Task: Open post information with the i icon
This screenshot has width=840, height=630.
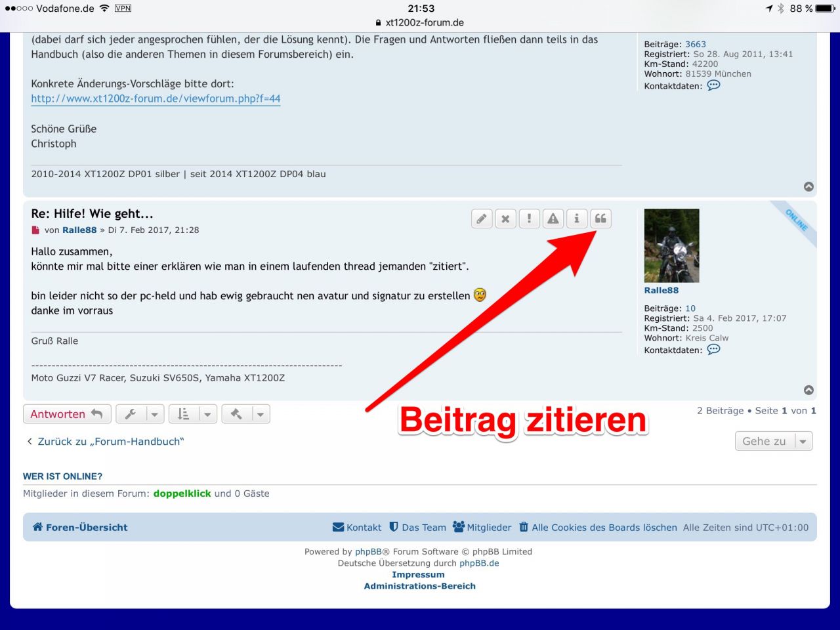Action: click(x=577, y=219)
